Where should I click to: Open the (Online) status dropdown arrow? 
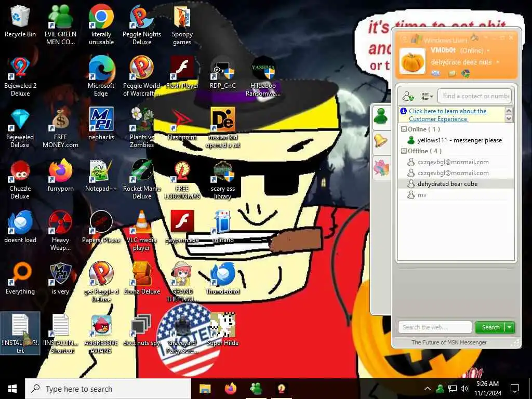click(488, 50)
